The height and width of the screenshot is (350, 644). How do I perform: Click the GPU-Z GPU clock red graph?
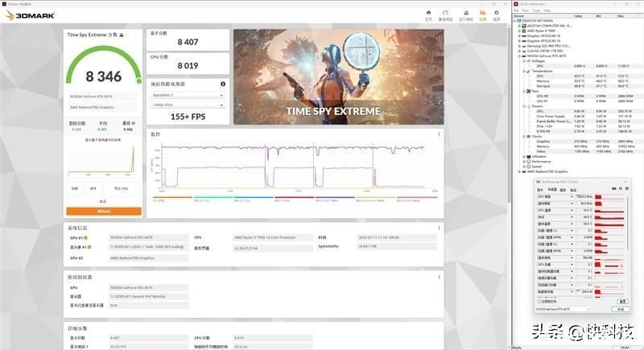(x=610, y=197)
